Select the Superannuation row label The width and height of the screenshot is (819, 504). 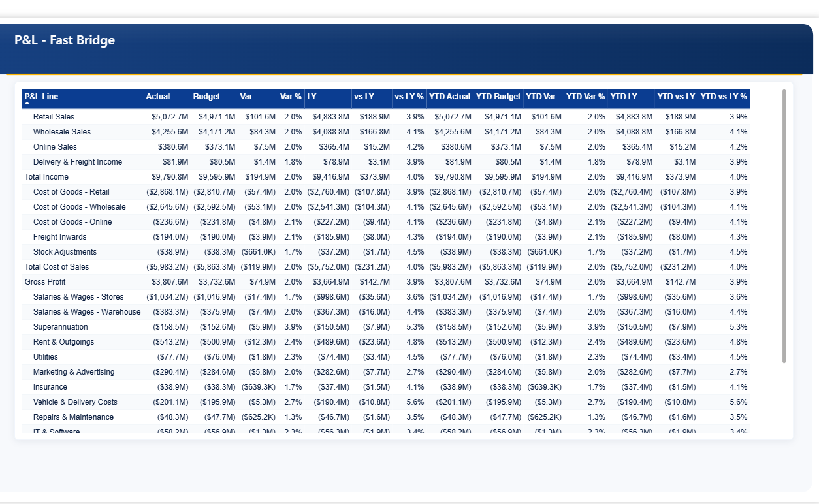point(61,327)
